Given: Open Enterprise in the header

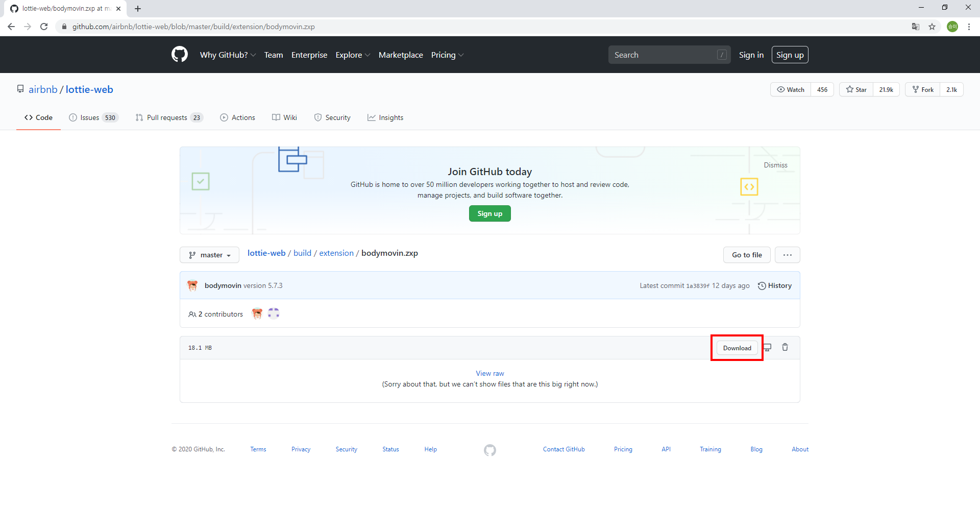Looking at the screenshot, I should point(309,55).
